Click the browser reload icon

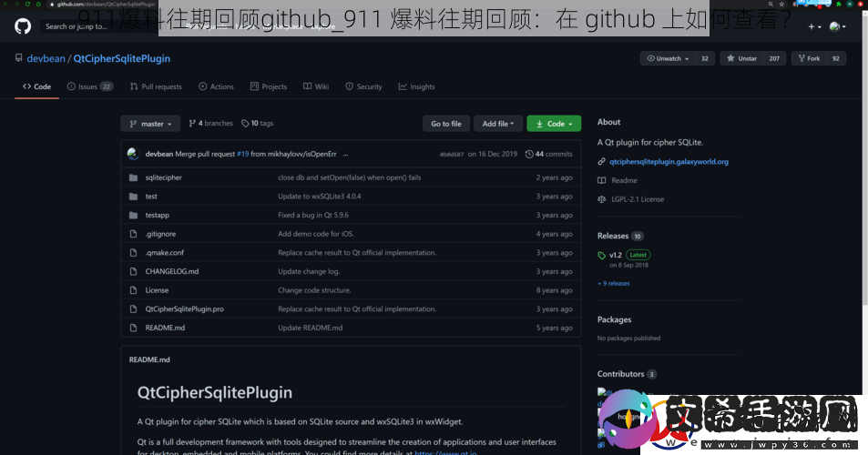[x=27, y=4]
